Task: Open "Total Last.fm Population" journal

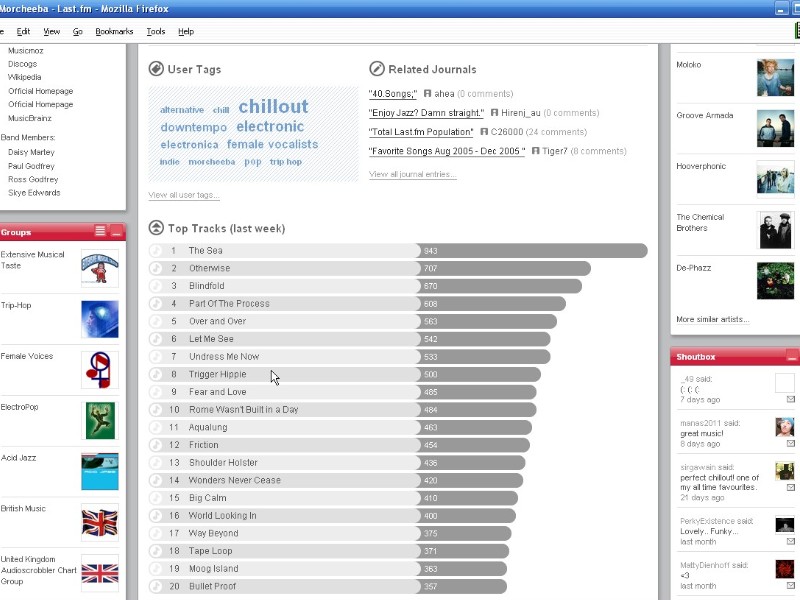Action: pyautogui.click(x=421, y=132)
